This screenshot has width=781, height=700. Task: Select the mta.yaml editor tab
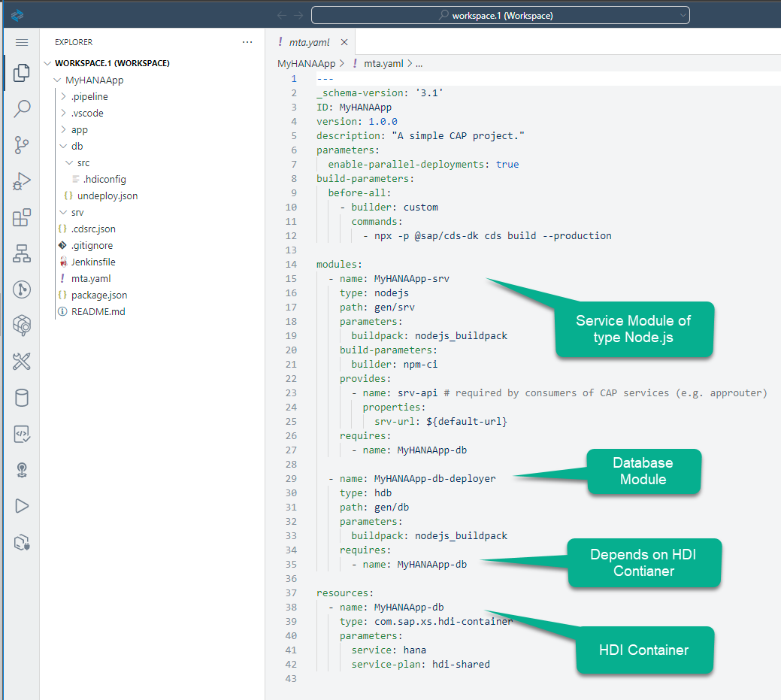pos(308,42)
